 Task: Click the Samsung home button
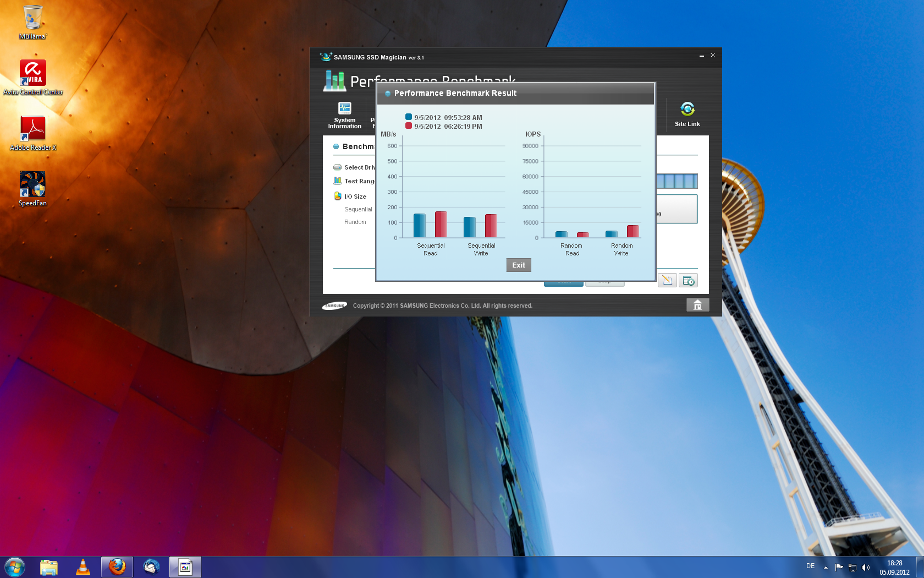click(697, 305)
